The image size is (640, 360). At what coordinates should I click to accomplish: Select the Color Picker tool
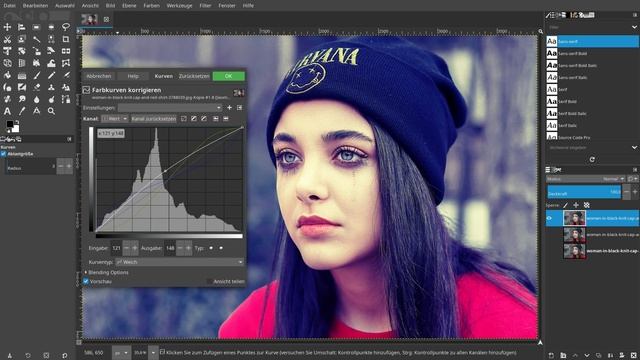pyautogui.click(x=22, y=111)
